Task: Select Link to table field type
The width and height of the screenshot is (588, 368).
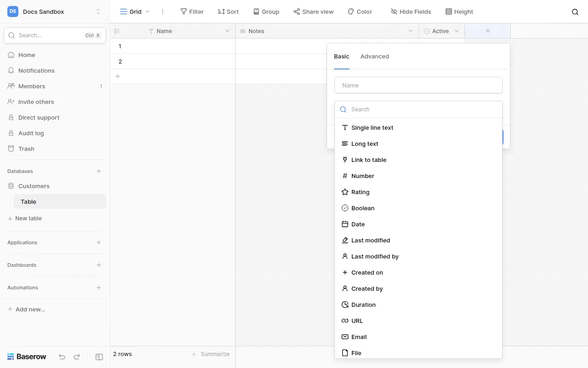Action: pyautogui.click(x=418, y=160)
